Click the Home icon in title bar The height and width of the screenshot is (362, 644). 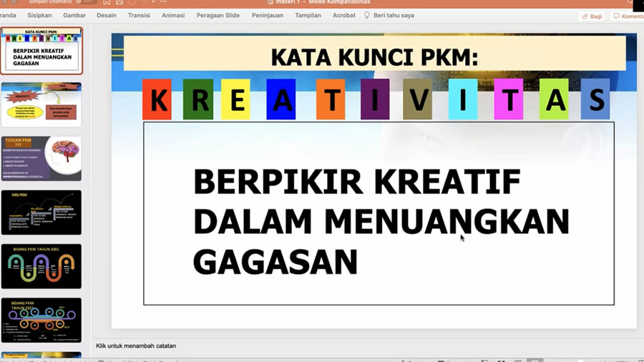[107, 2]
